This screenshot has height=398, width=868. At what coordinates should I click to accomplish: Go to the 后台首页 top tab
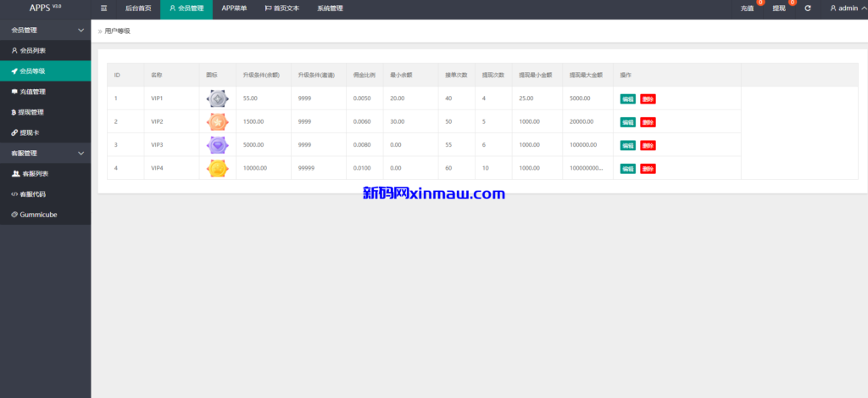[x=138, y=8]
